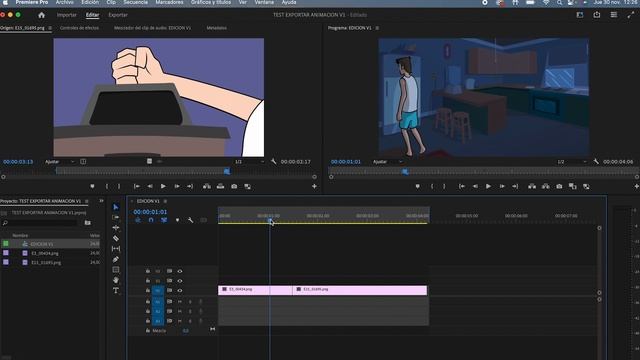Play the Source monitor clip
The image size is (640, 360).
pyautogui.click(x=163, y=187)
